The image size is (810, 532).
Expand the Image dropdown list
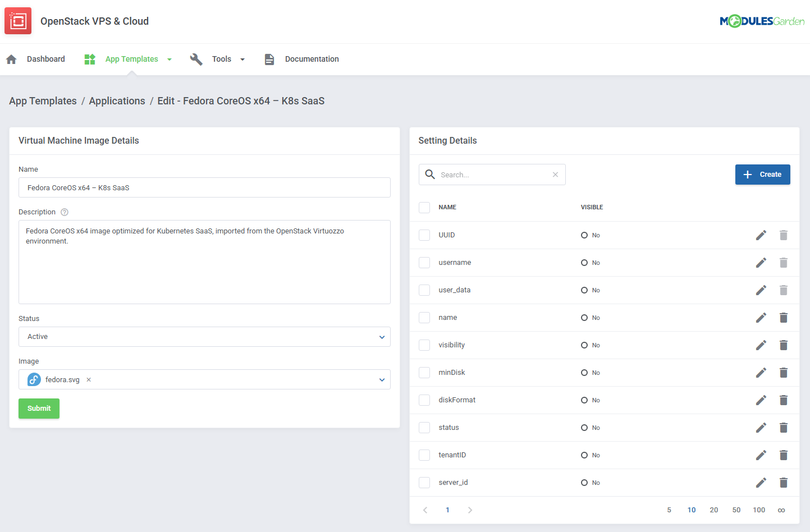[381, 380]
